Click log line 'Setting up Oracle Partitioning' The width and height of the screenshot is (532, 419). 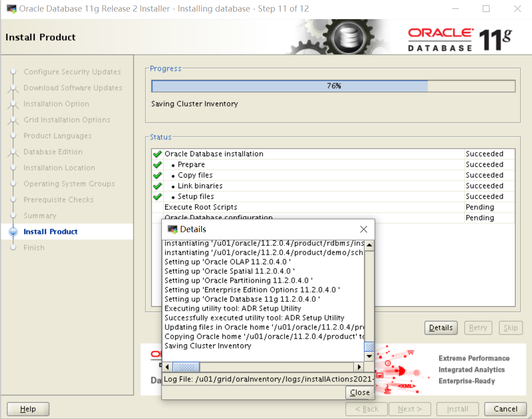click(239, 281)
